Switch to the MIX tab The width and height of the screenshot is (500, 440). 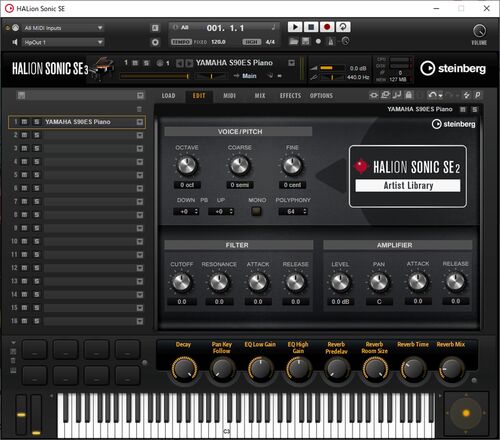(260, 96)
